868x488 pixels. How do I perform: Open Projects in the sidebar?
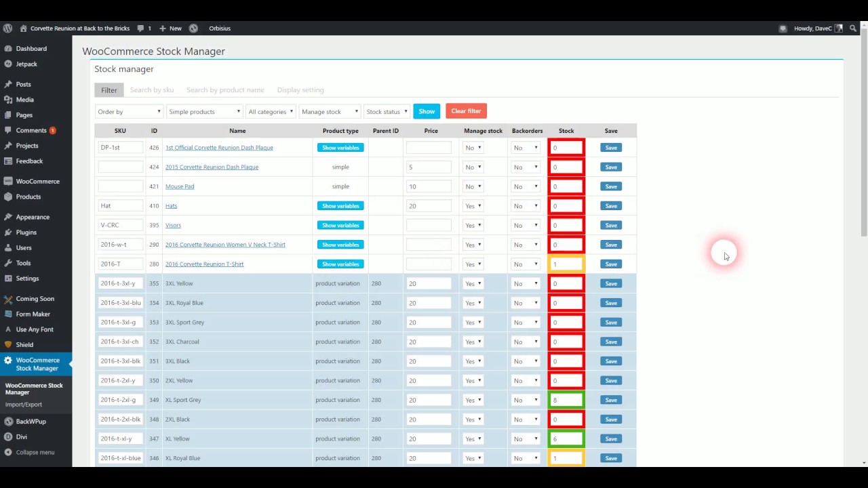tap(27, 146)
